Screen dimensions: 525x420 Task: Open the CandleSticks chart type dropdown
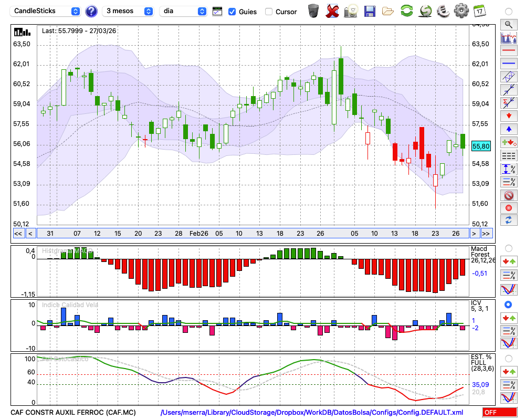tap(46, 11)
